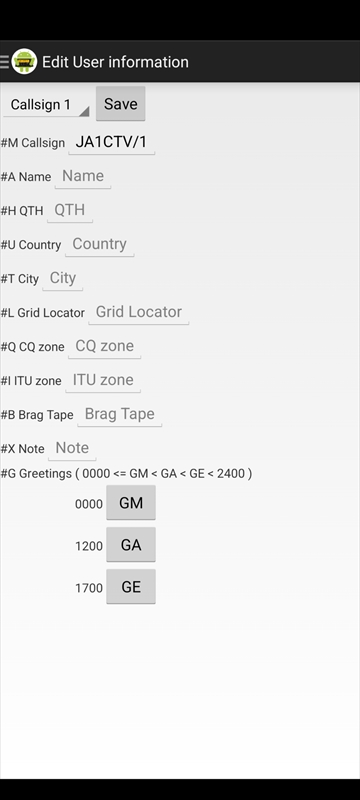360x800 pixels.
Task: Tap the #G Greetings range label
Action: 126,473
